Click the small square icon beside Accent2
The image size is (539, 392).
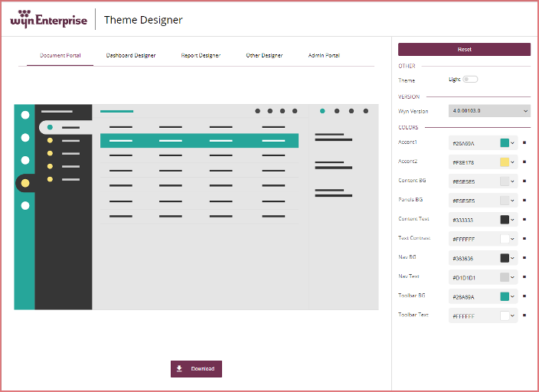point(524,162)
